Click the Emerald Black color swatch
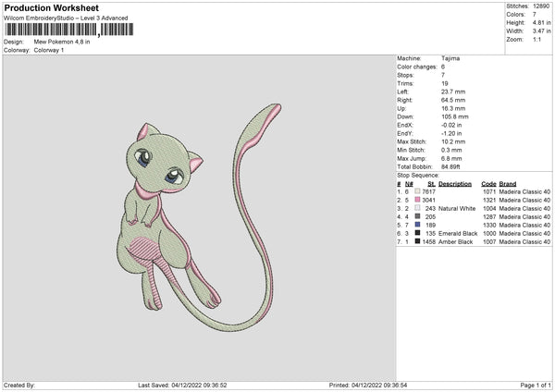This screenshot has width=555, height=392. point(417,233)
